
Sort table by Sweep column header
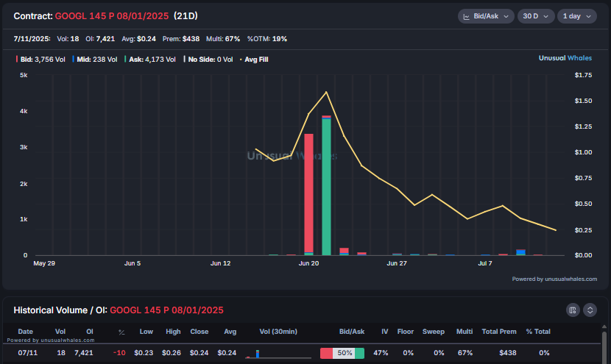[x=434, y=332]
